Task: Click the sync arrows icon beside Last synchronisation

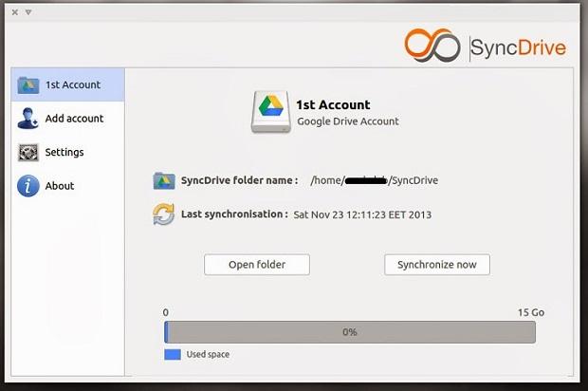Action: coord(163,214)
